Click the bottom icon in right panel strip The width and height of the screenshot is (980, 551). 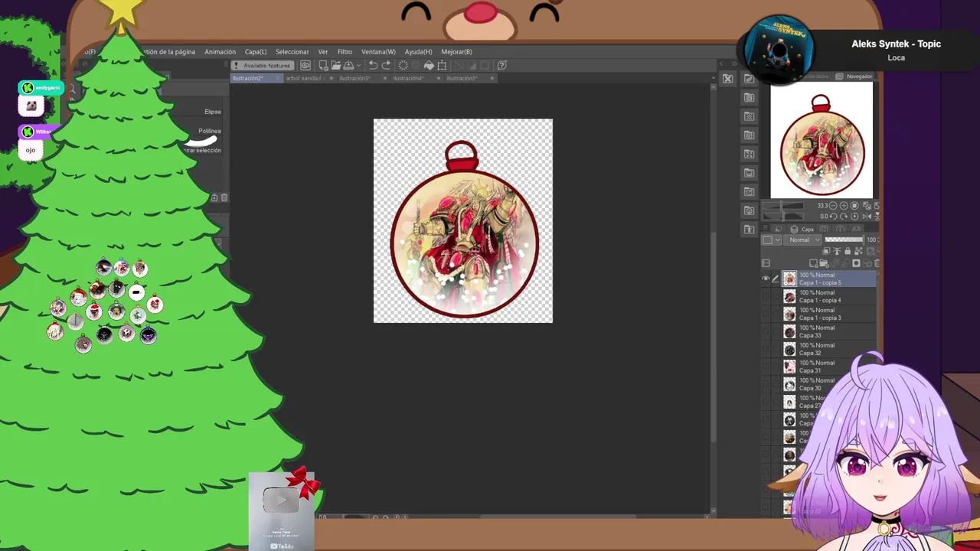point(749,230)
